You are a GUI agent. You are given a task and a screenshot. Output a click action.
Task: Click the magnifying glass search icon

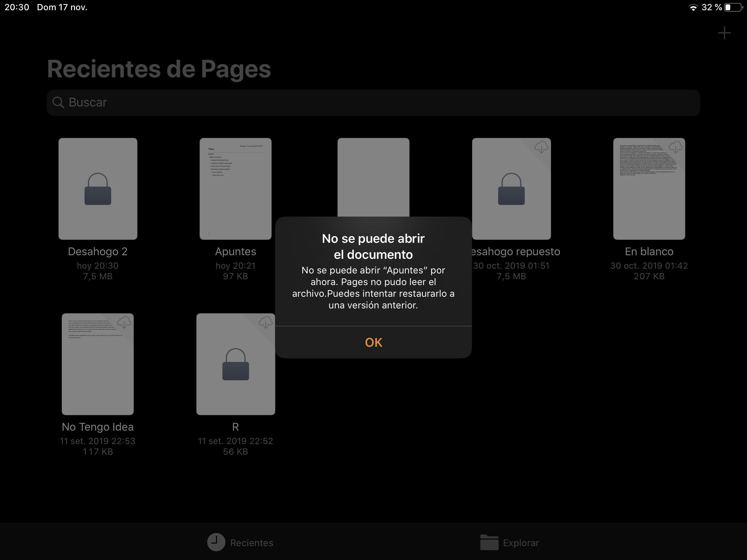[58, 102]
